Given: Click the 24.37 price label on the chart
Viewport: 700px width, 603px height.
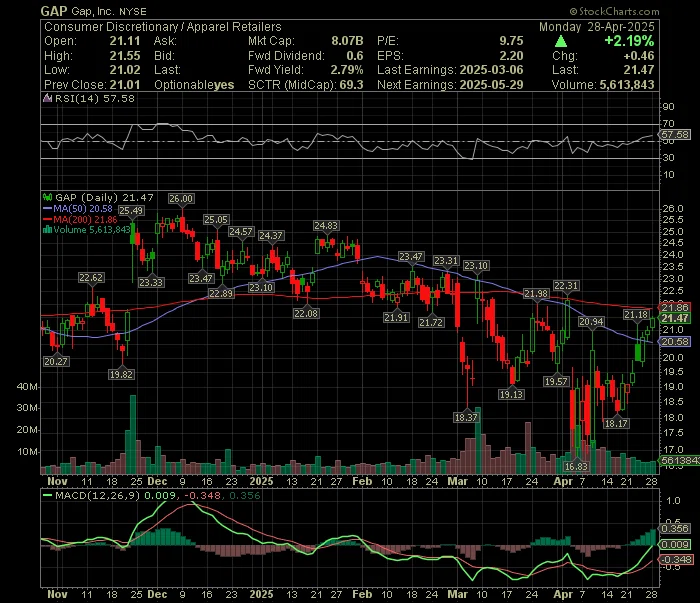Looking at the screenshot, I should click(271, 235).
